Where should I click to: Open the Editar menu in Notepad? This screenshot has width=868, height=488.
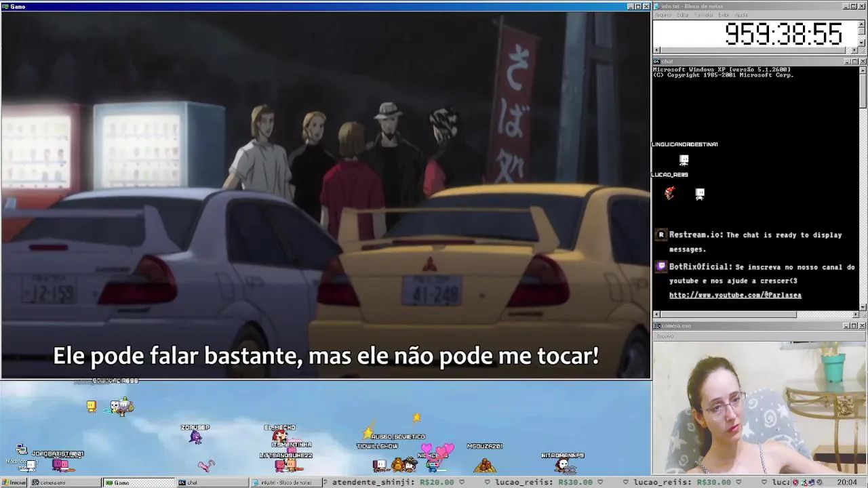(682, 15)
